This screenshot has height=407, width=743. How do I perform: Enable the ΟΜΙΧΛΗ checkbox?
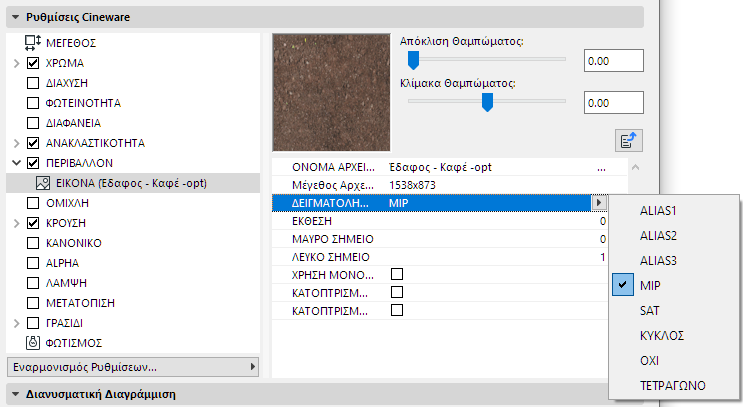point(33,203)
